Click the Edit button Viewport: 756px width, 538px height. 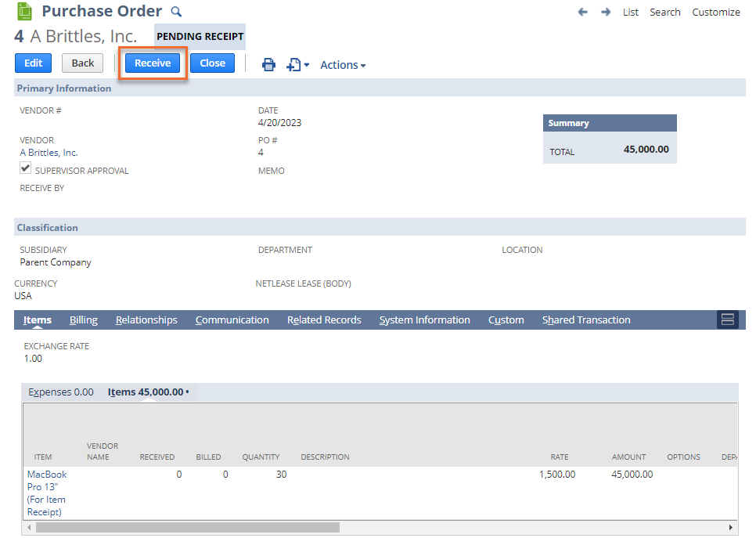click(33, 63)
